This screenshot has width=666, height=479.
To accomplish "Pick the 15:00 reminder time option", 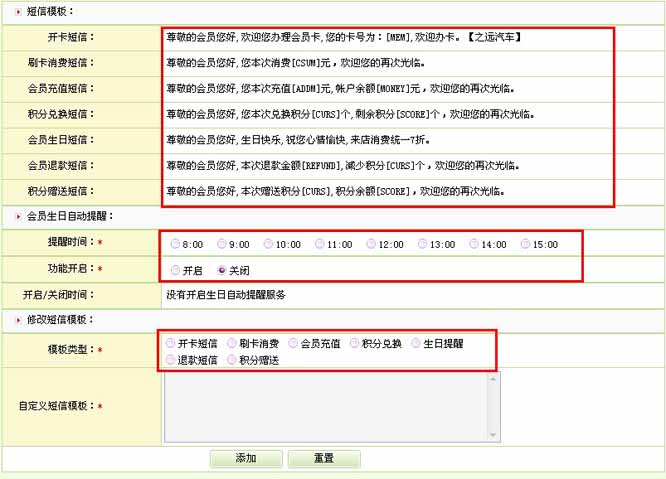I will [x=527, y=244].
